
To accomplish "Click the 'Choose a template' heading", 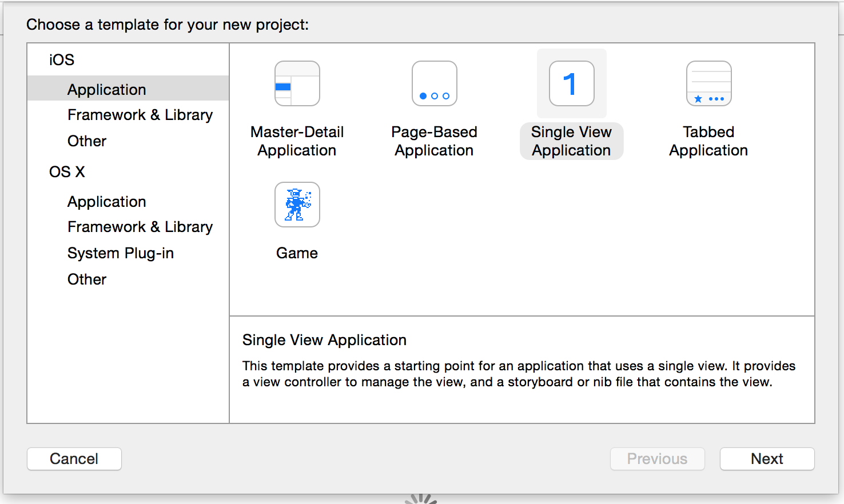I will tap(168, 25).
